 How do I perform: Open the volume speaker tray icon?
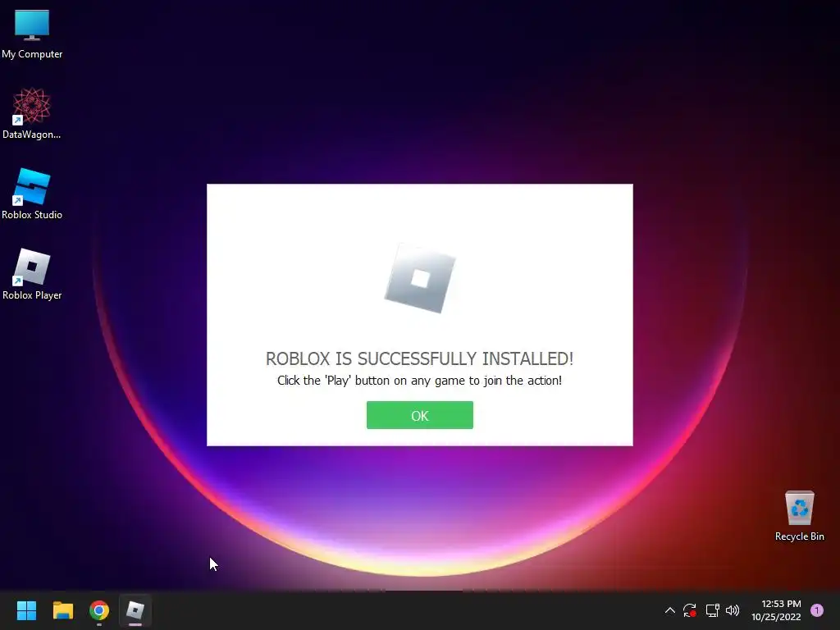pyautogui.click(x=733, y=610)
